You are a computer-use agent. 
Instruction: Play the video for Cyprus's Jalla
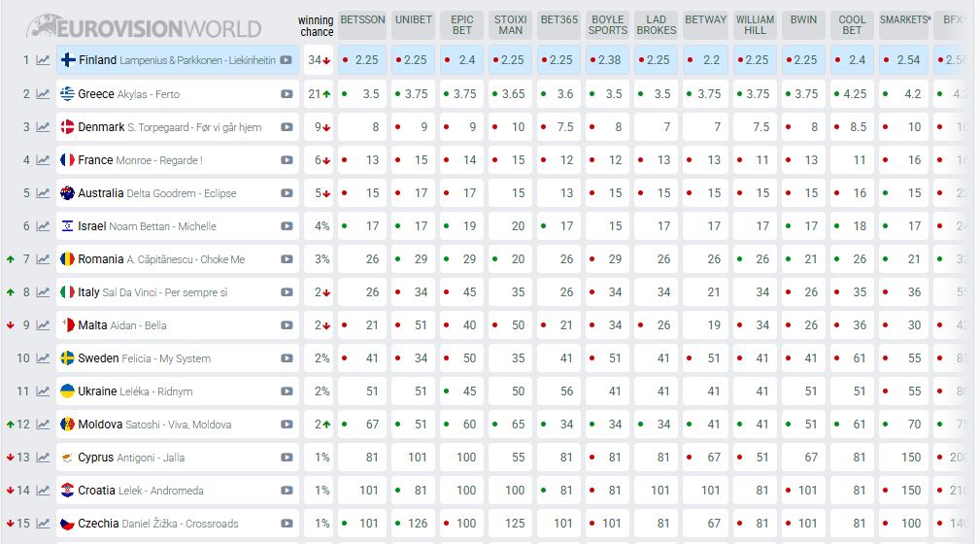click(x=287, y=458)
